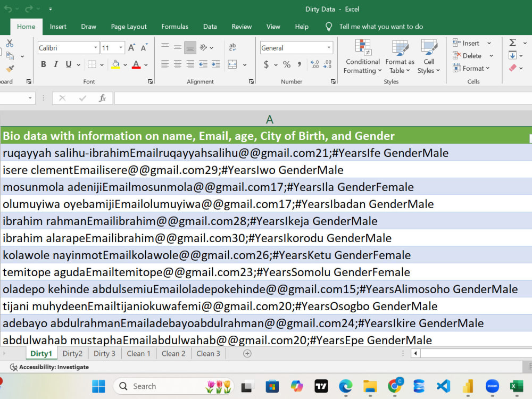The width and height of the screenshot is (532, 399).
Task: Open the Data ribbon tab
Action: point(210,27)
